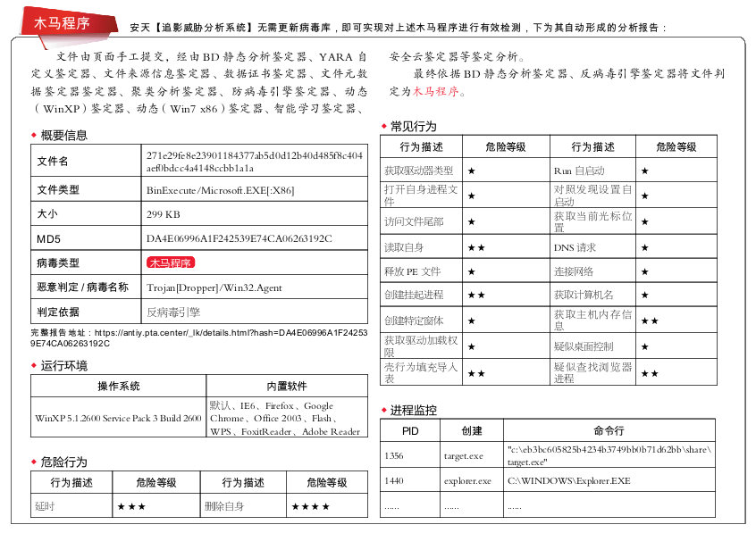Click the PID column header
The height and width of the screenshot is (533, 756).
pyautogui.click(x=410, y=431)
